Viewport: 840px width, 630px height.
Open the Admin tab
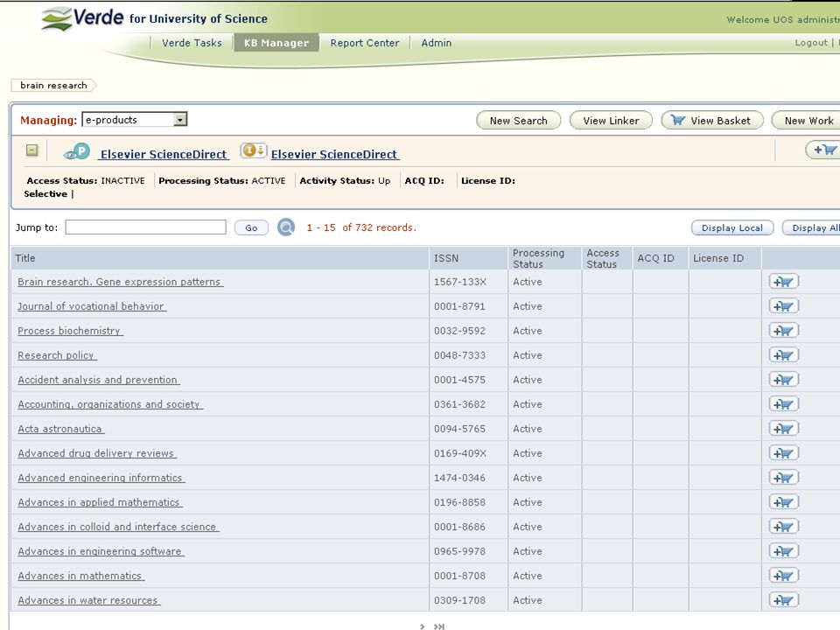pyautogui.click(x=437, y=43)
